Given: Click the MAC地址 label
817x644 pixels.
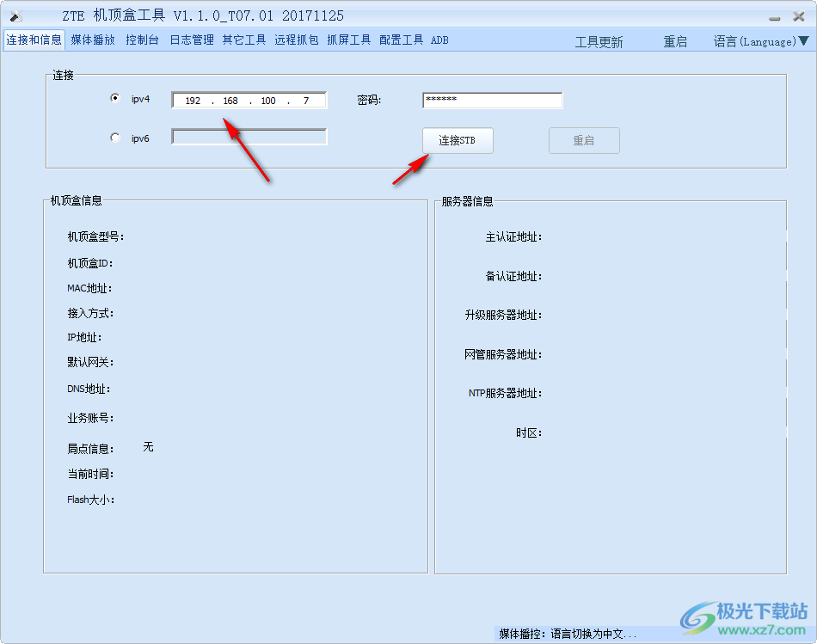Looking at the screenshot, I should pos(89,288).
